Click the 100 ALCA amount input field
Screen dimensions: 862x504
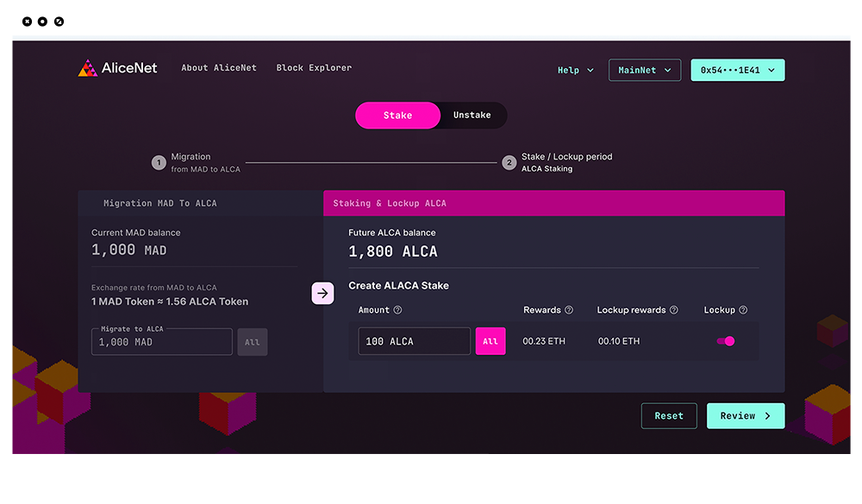coord(414,341)
